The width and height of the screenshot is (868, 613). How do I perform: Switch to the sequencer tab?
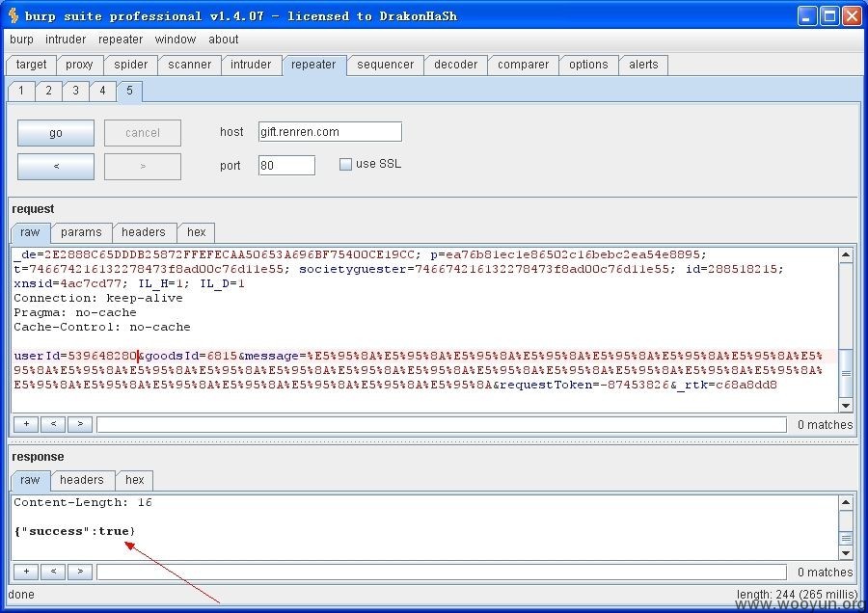click(385, 65)
